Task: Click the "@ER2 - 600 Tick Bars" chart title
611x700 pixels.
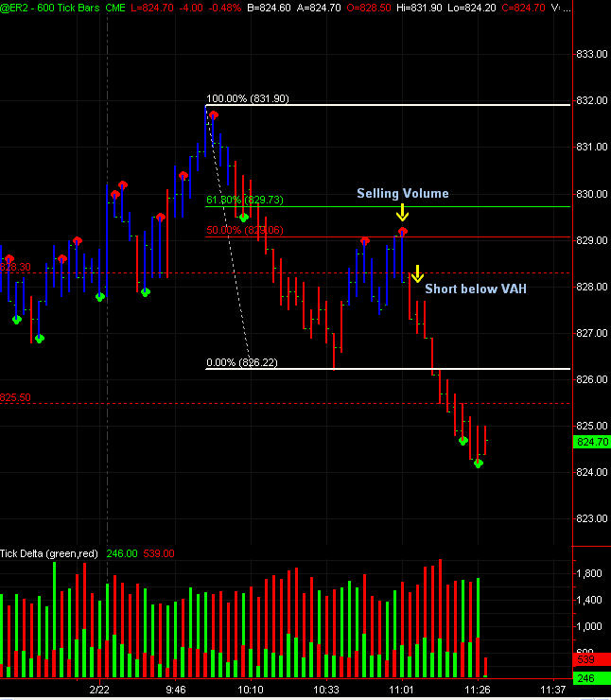Action: 50,8
